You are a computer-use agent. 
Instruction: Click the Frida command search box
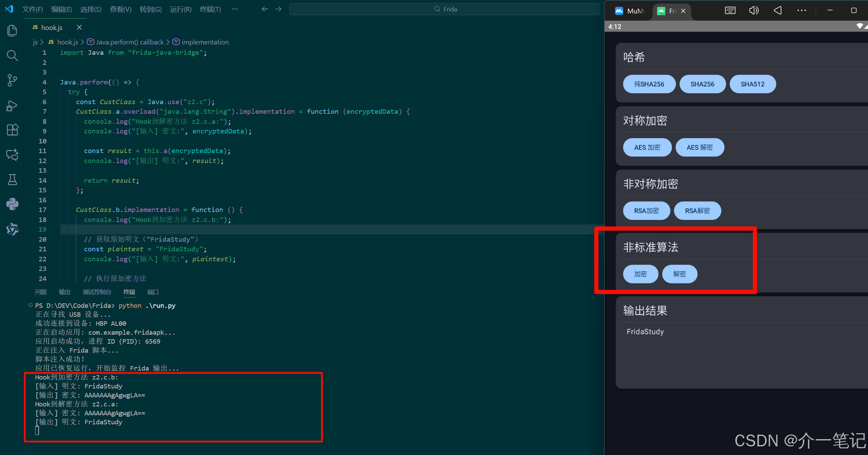pos(444,9)
